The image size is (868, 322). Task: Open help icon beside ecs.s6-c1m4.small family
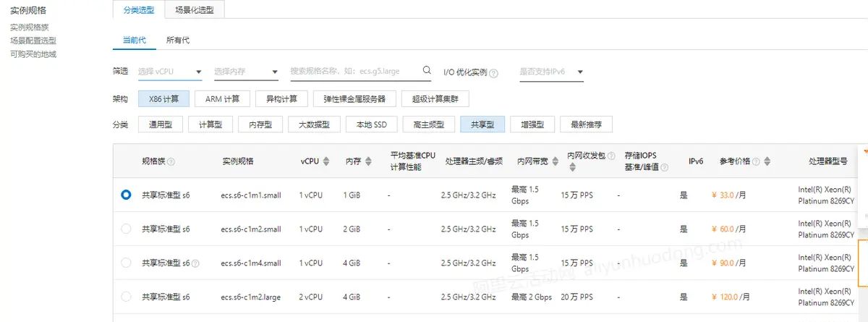[195, 263]
